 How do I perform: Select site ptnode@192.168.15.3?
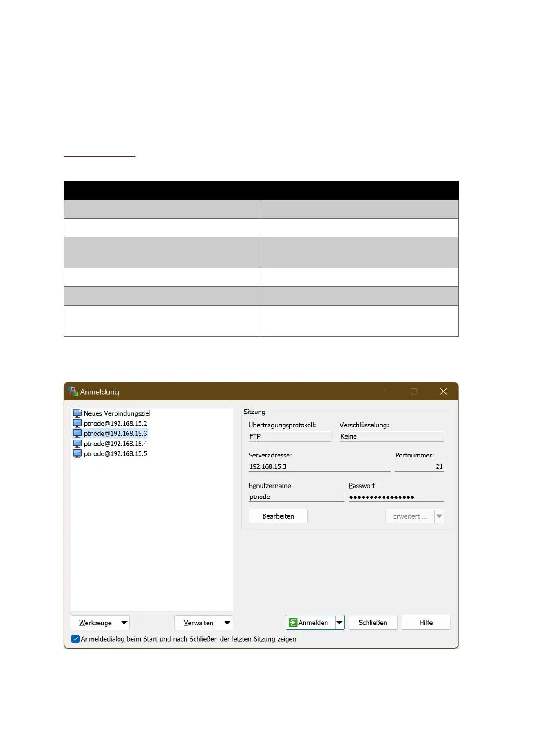point(110,434)
